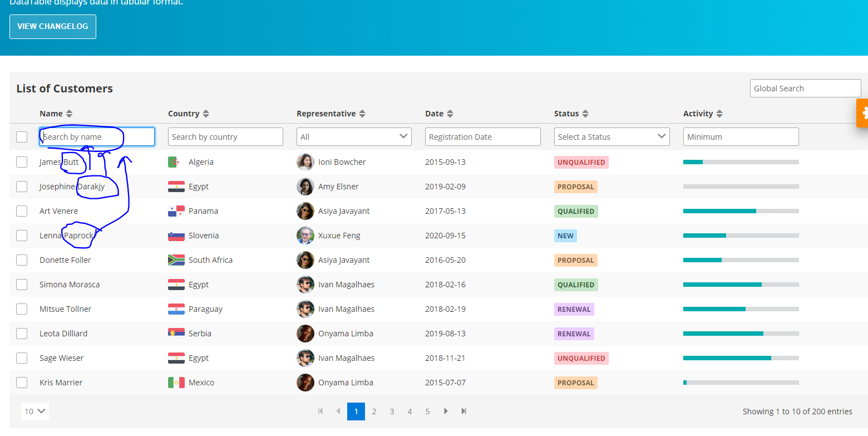The width and height of the screenshot is (868, 436).
Task: Open the Representative filter dropdown
Action: [x=354, y=136]
